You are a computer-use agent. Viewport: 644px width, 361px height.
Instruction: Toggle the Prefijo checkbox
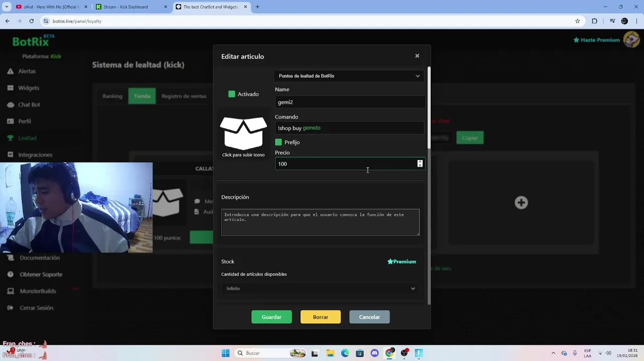[279, 142]
